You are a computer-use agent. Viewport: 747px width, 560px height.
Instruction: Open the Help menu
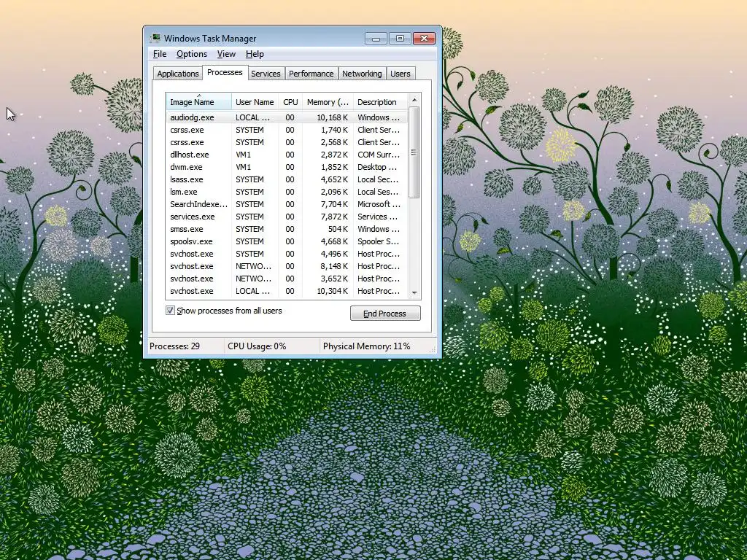pos(255,54)
